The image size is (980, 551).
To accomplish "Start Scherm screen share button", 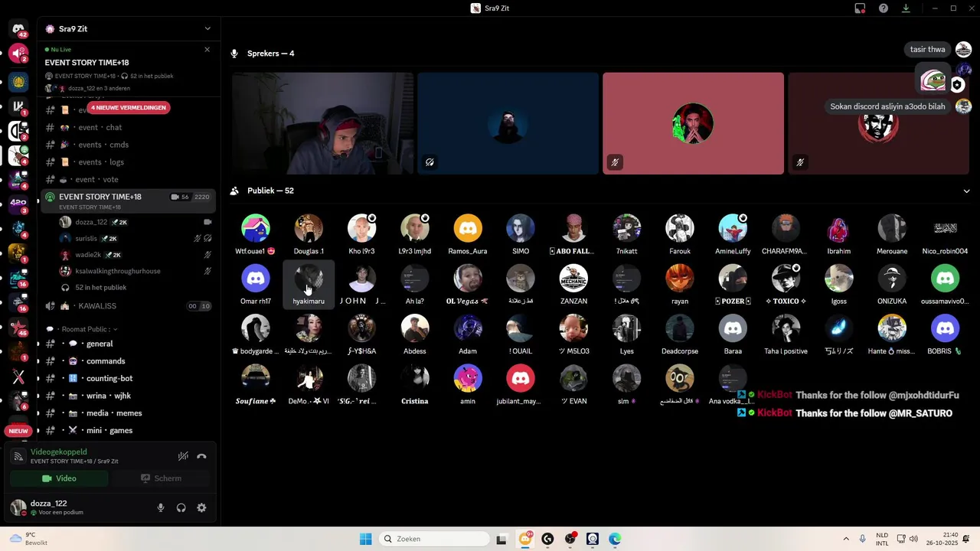I will click(161, 478).
